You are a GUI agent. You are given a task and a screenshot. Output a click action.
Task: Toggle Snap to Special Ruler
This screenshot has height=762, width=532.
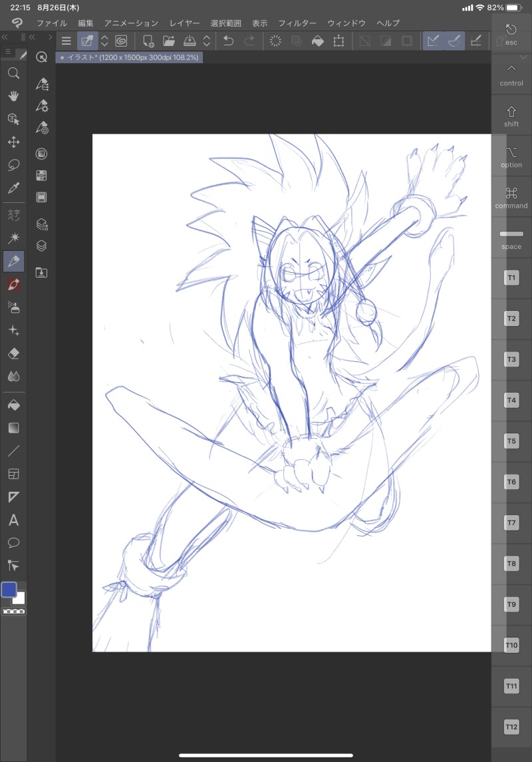click(454, 41)
